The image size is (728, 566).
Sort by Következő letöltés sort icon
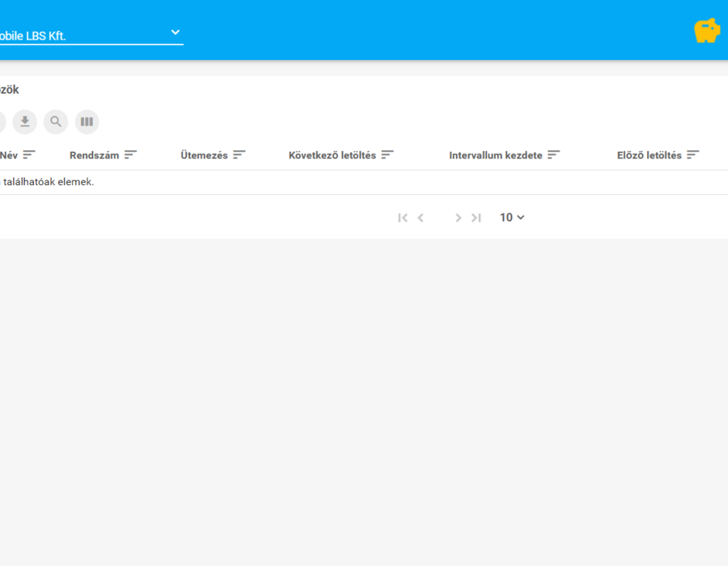387,155
